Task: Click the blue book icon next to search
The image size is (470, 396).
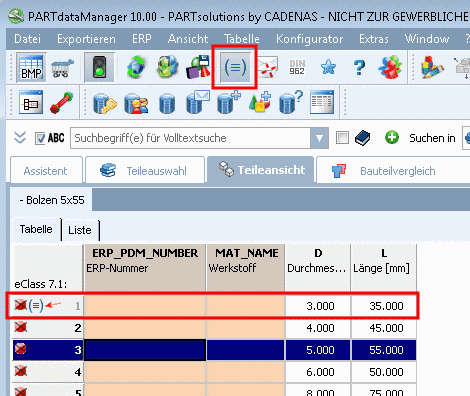Action: tap(363, 138)
